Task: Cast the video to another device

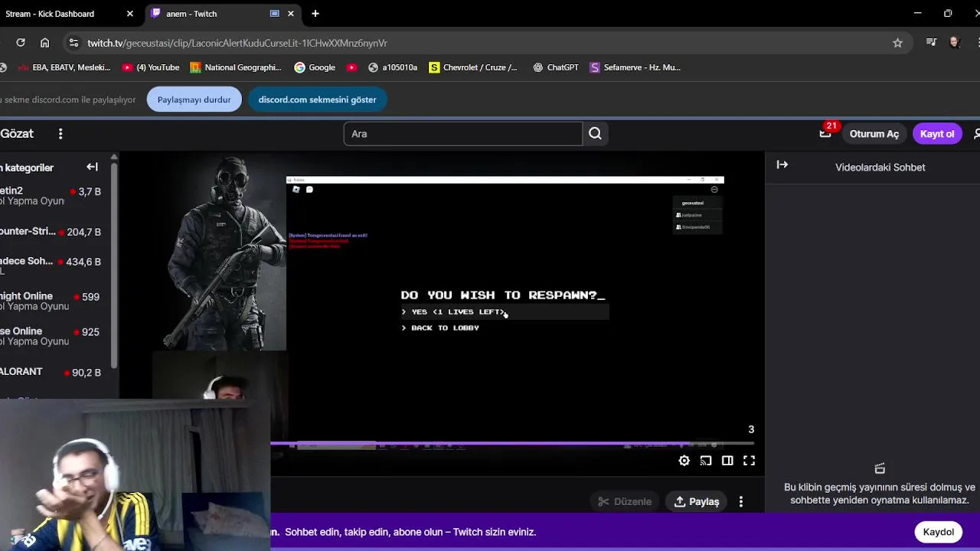Action: [706, 461]
